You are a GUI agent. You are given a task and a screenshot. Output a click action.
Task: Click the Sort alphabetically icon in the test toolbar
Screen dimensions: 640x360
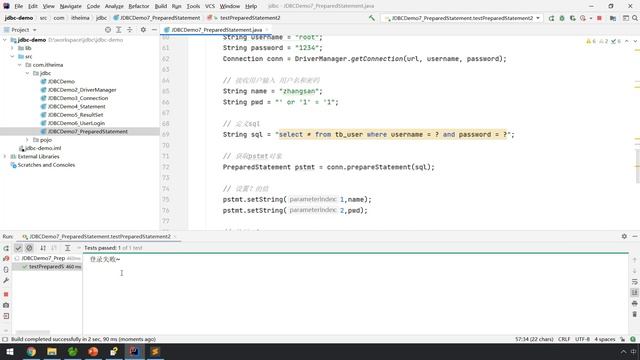point(43,248)
